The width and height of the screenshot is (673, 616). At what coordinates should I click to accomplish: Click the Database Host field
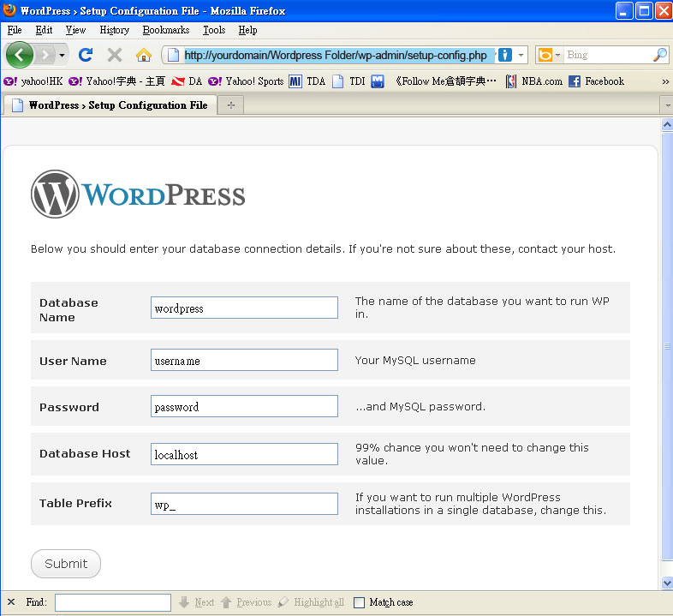click(x=244, y=454)
